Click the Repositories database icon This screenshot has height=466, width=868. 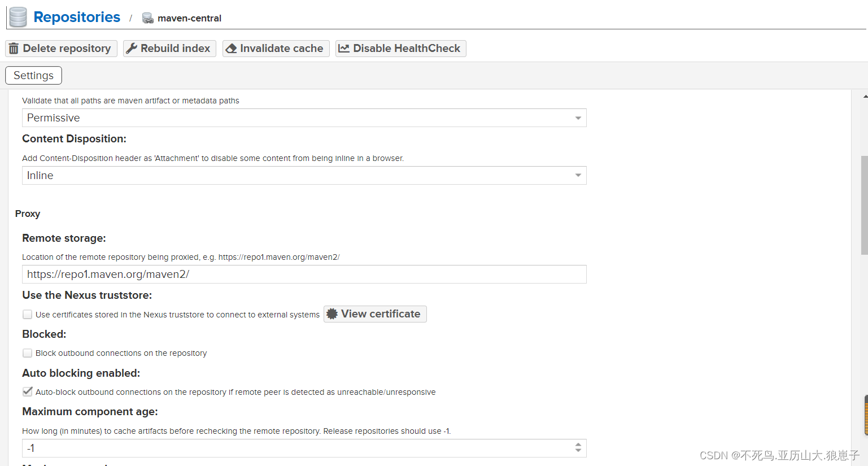[x=18, y=17]
